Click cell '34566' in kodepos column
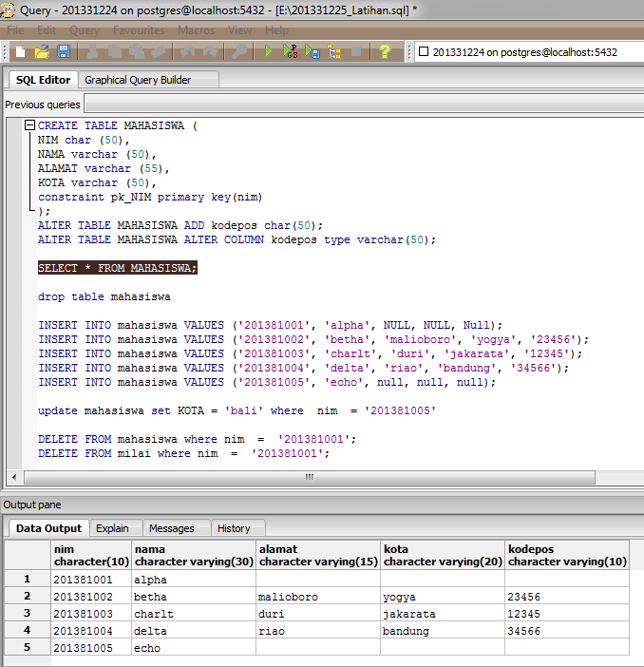 [567, 630]
